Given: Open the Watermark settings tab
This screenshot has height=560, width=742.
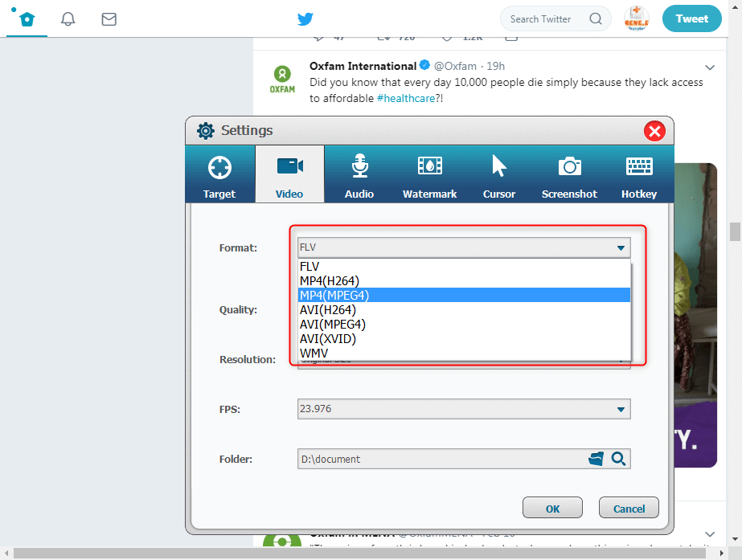Looking at the screenshot, I should point(429,174).
